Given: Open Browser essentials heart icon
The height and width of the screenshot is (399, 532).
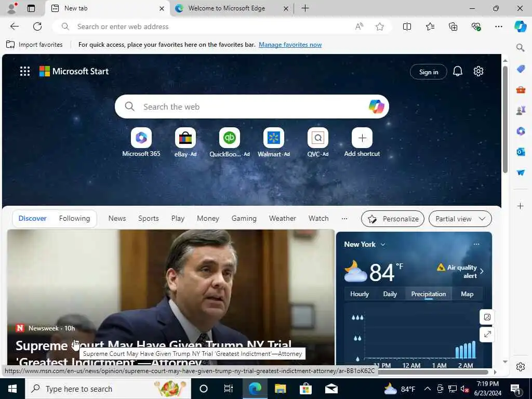Looking at the screenshot, I should 476,26.
